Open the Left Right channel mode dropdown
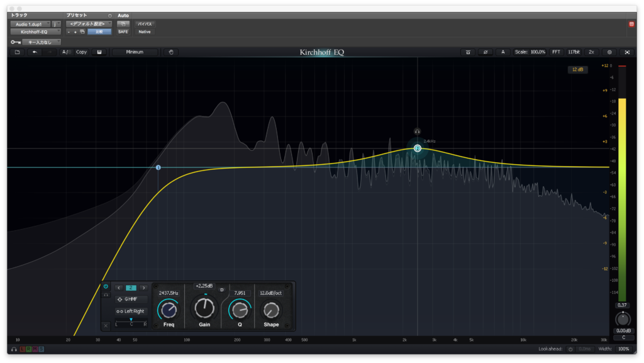The height and width of the screenshot is (363, 644). coord(131,311)
